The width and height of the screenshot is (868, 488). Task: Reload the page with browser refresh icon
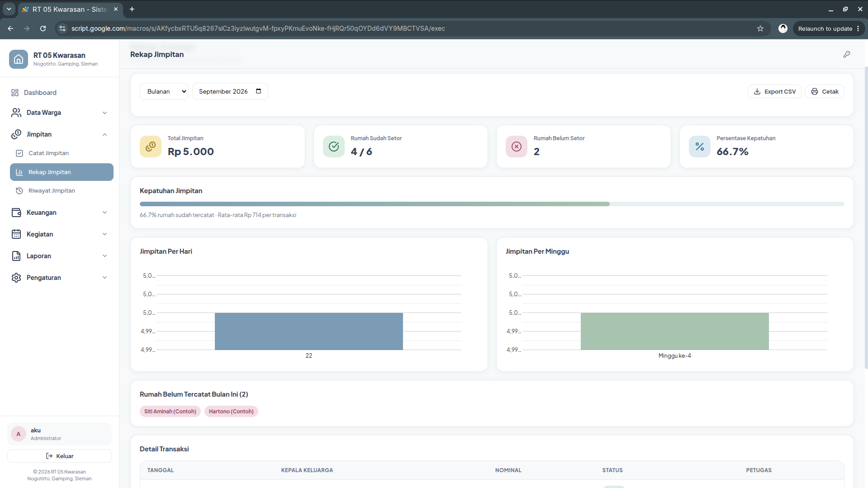(43, 28)
